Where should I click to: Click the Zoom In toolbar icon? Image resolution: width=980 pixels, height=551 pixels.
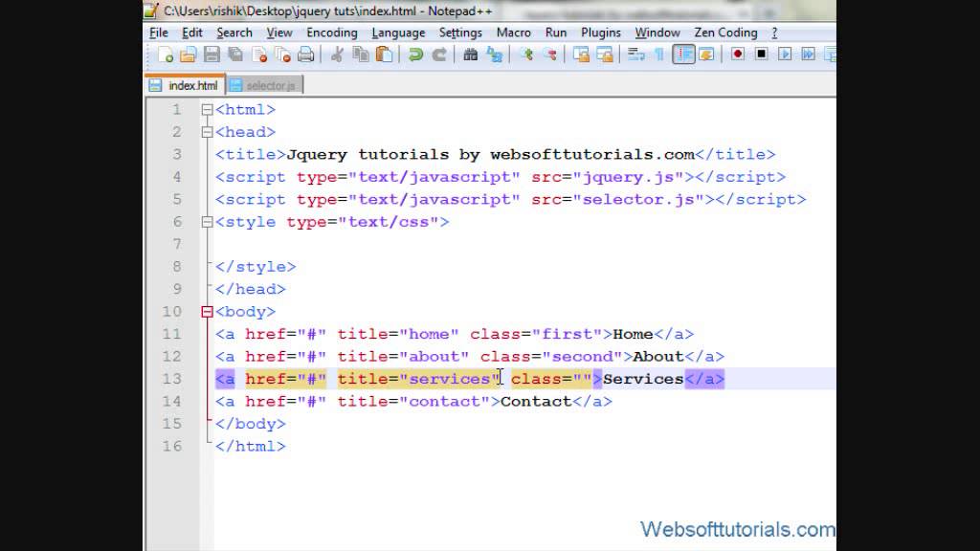(x=526, y=55)
